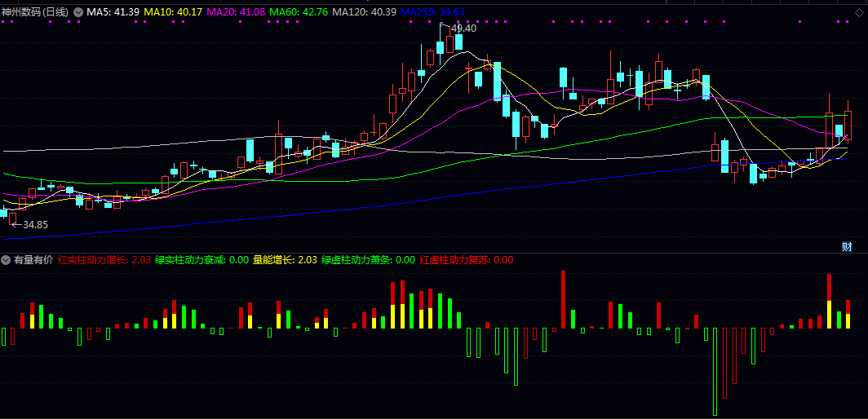Click 绿实柱动力衰减: 0.00 indicator value
This screenshot has width=868, height=419.
(x=201, y=259)
